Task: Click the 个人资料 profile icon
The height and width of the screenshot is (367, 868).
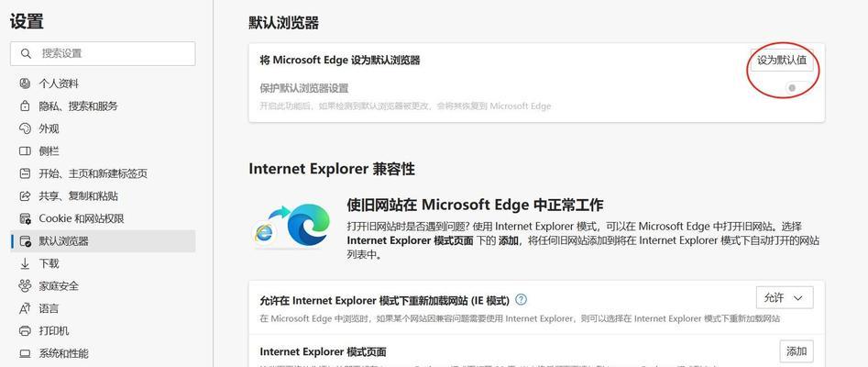Action: tap(25, 83)
